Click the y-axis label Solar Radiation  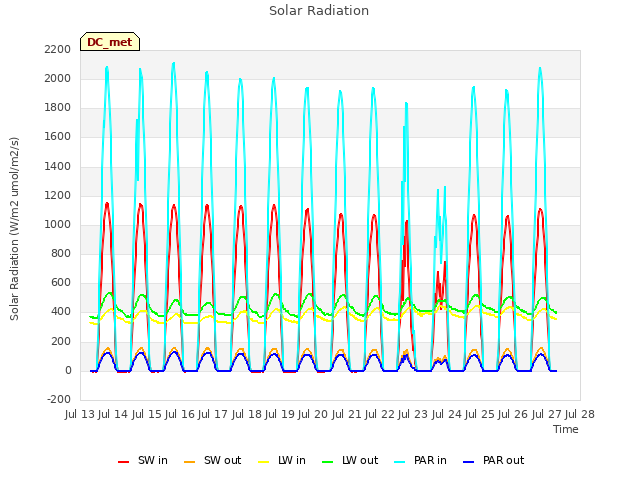coord(14,229)
